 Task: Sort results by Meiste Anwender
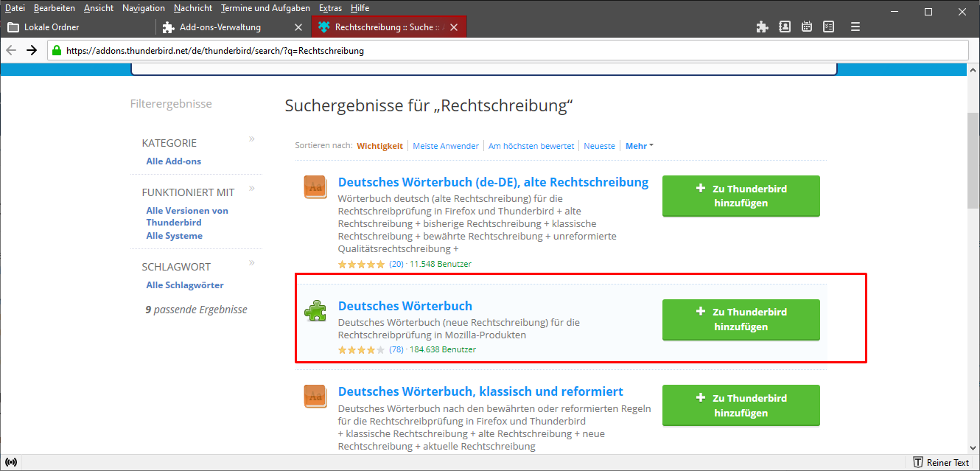(x=446, y=146)
